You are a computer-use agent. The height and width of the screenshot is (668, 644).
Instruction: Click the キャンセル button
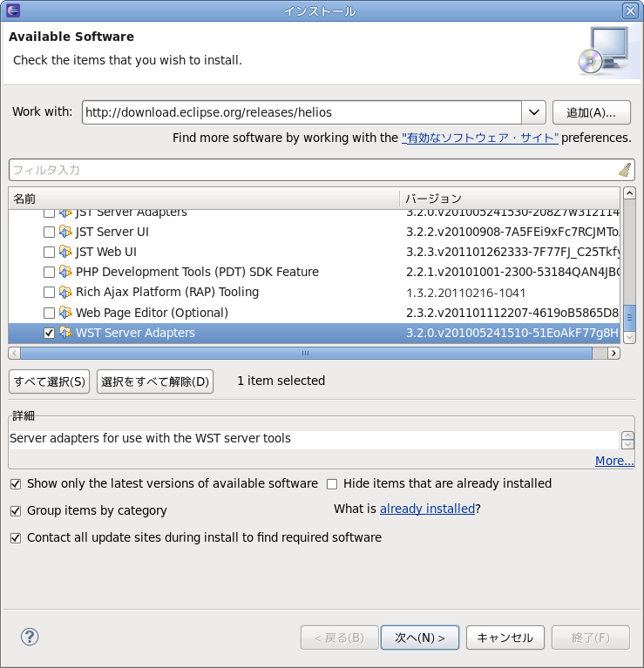click(x=505, y=638)
